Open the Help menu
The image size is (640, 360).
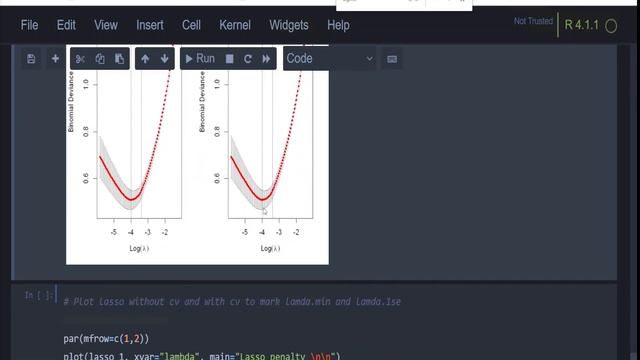coord(338,25)
